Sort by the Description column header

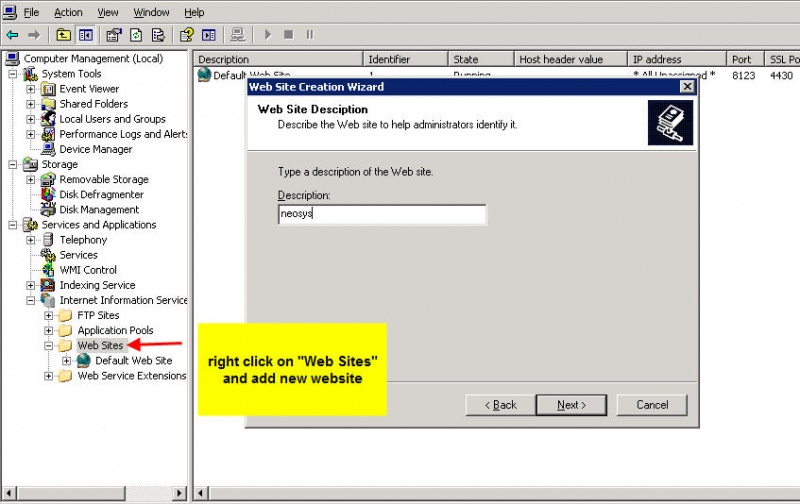[278, 59]
